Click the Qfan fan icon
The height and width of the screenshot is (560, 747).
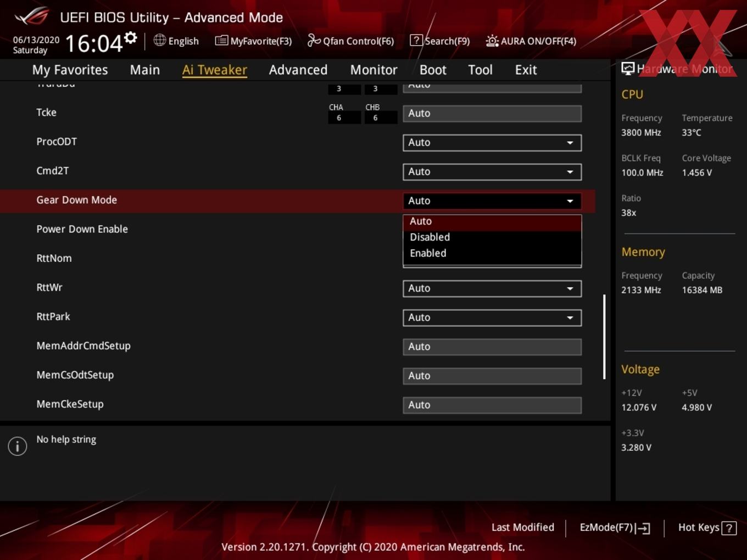314,40
